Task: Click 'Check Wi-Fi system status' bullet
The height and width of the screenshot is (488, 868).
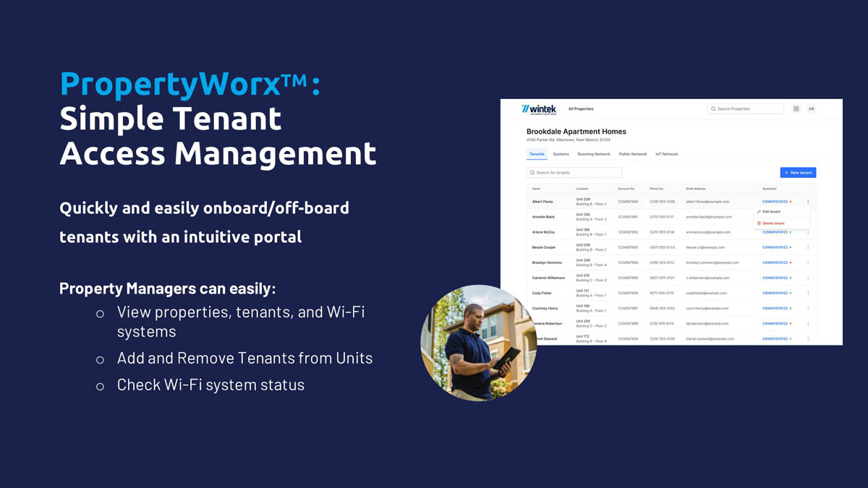Action: click(x=210, y=385)
